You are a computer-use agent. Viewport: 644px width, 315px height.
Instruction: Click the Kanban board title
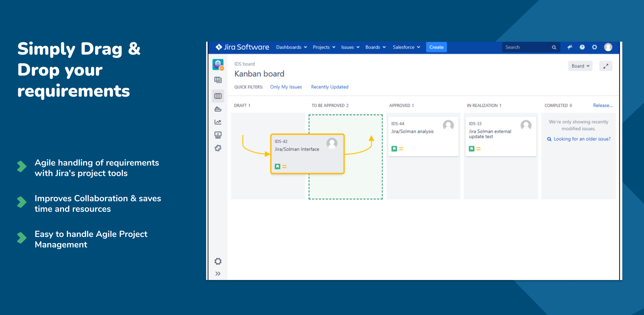pos(259,74)
